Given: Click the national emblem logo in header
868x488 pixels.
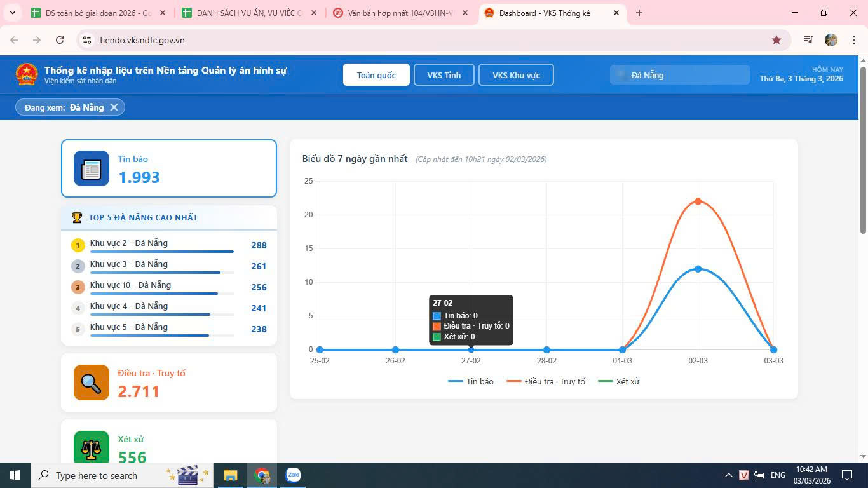Looking at the screenshot, I should 27,74.
